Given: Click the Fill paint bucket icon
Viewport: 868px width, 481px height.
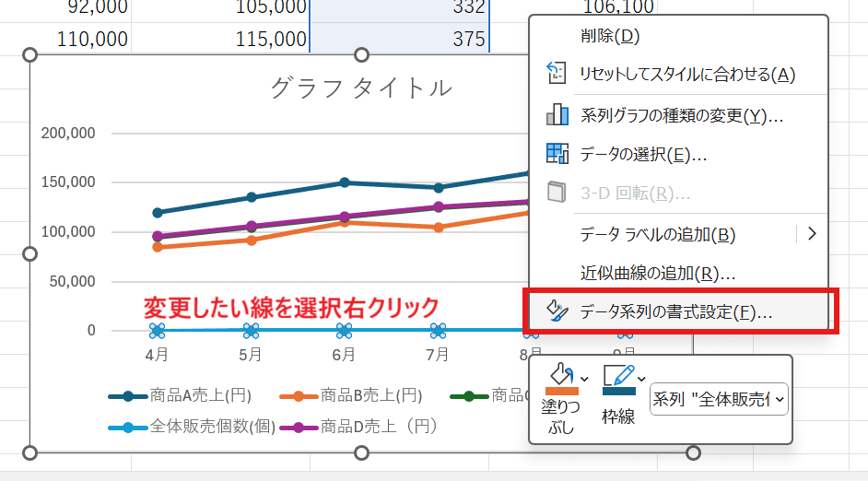Looking at the screenshot, I should pyautogui.click(x=560, y=374).
